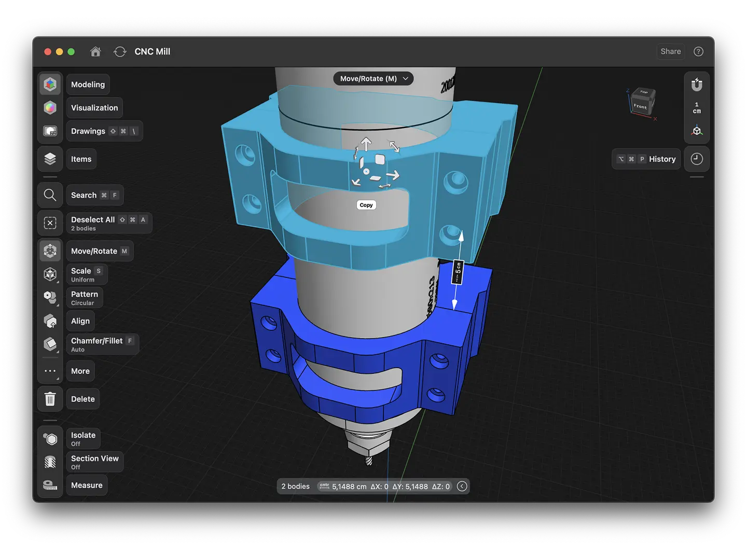Switch to the Visualization mode icon

pos(50,107)
